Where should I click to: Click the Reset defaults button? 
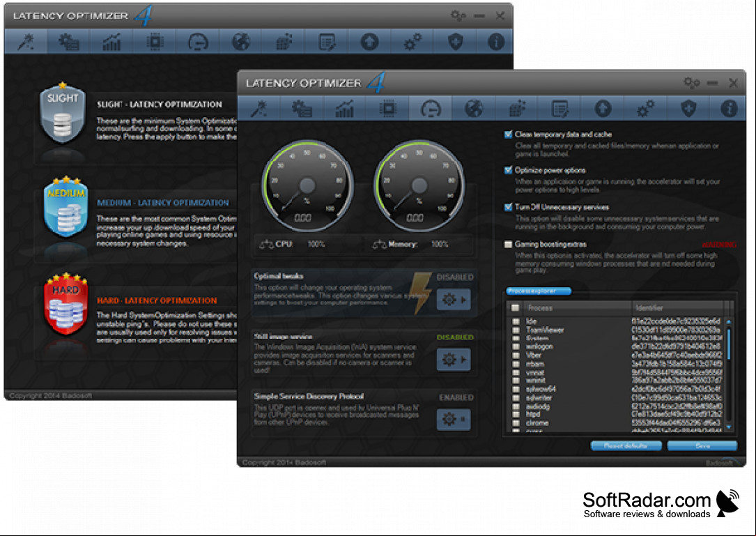(626, 446)
